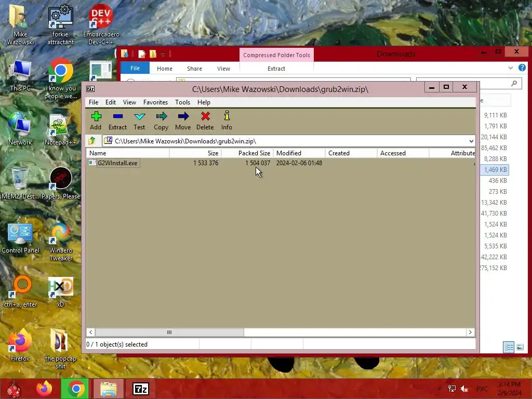Click the РУС language indicator in tray
The height and width of the screenshot is (399, 532).
pos(482,389)
